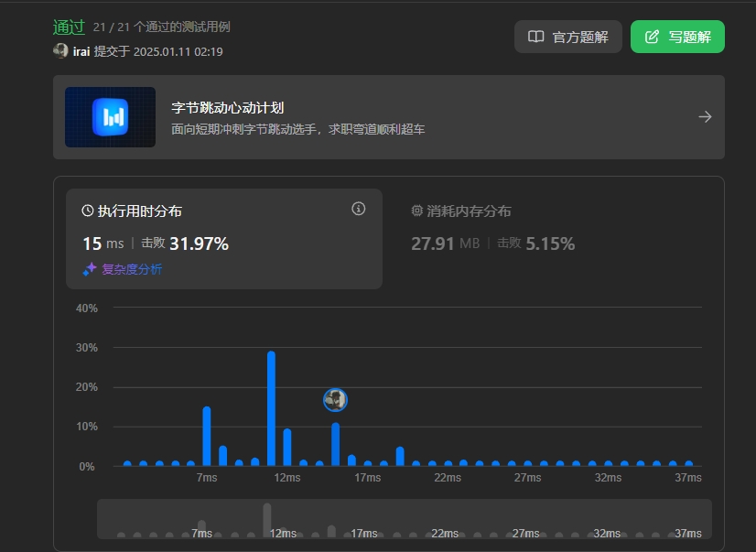
Task: Open the 官方题解 solution
Action: point(567,37)
